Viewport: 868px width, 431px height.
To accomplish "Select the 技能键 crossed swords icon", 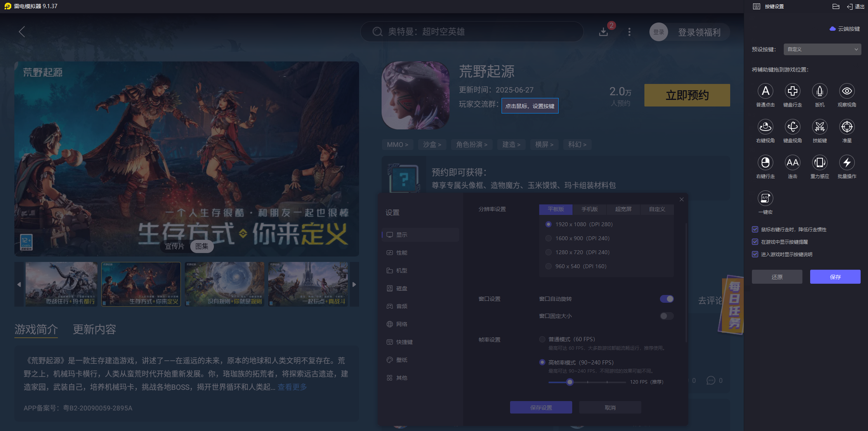I will pyautogui.click(x=819, y=127).
